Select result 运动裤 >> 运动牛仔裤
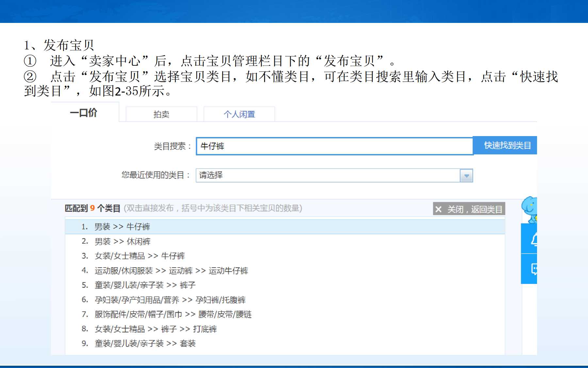The width and height of the screenshot is (588, 368). pyautogui.click(x=285, y=271)
